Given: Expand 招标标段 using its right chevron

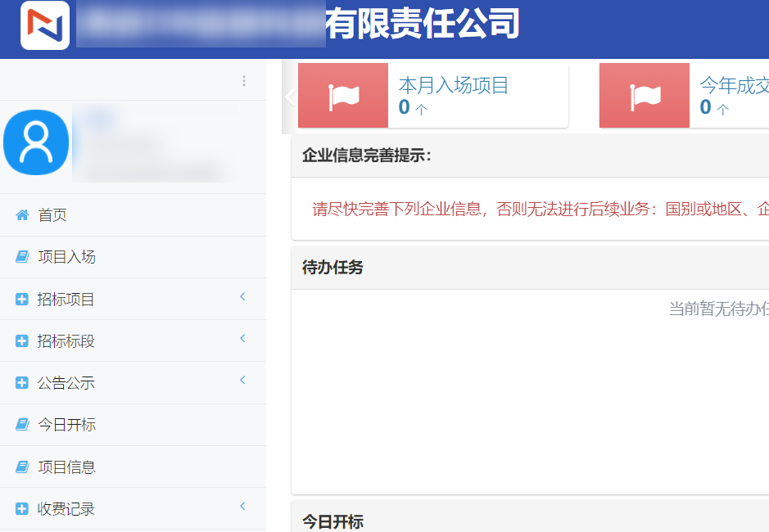Looking at the screenshot, I should tap(242, 339).
